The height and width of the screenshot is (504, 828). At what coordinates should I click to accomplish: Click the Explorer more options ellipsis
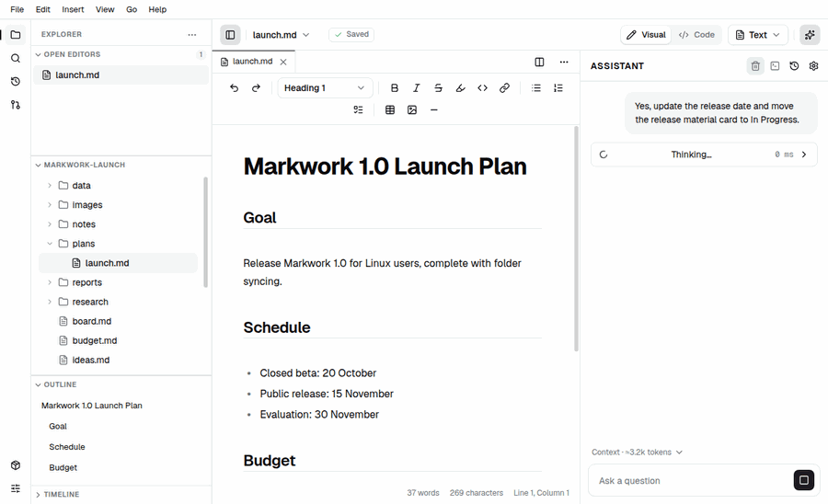pos(191,35)
